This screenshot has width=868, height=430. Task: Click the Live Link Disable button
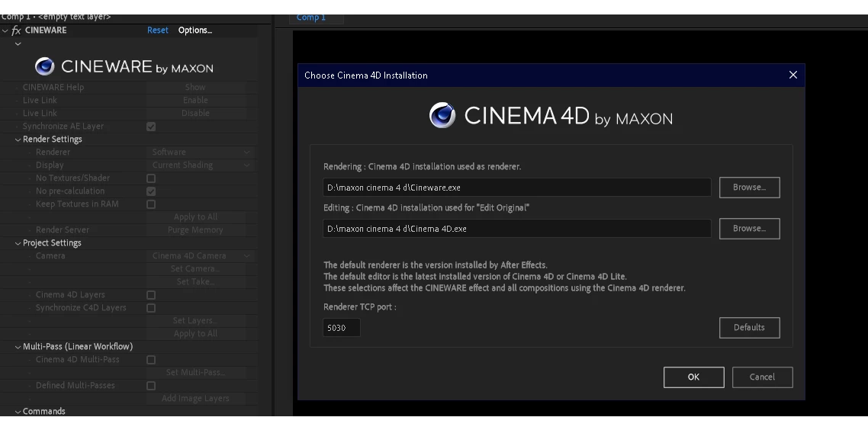[195, 114]
